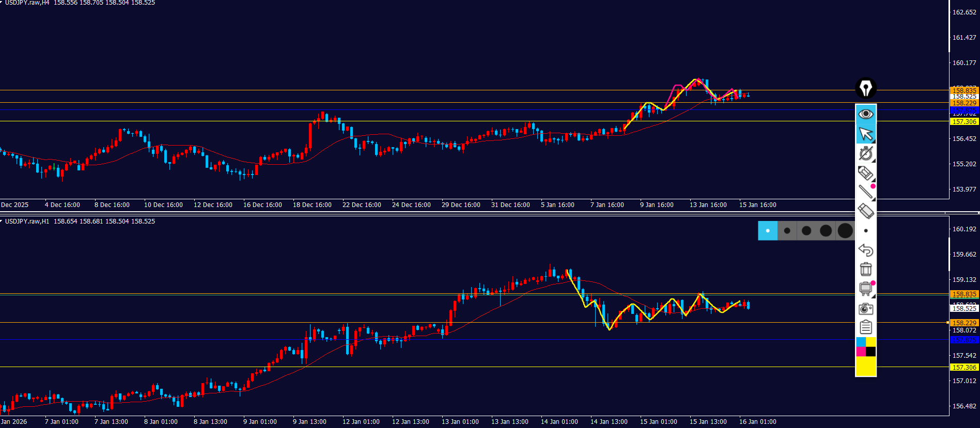Viewport: 980px width, 428px height.
Task: Choose the smallest brush size option
Action: tap(768, 231)
